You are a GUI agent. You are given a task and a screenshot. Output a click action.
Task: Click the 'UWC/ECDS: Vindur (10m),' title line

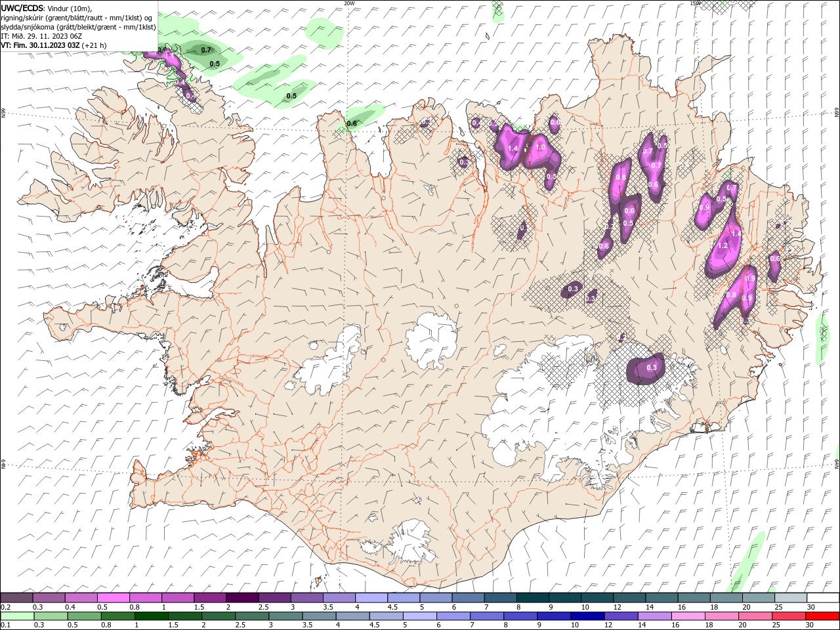[x=47, y=8]
